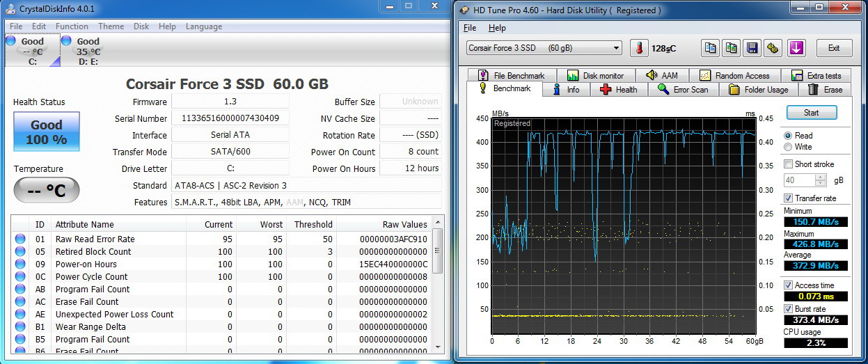Image resolution: width=868 pixels, height=364 pixels.
Task: Select the Benchmark tab
Action: click(505, 88)
